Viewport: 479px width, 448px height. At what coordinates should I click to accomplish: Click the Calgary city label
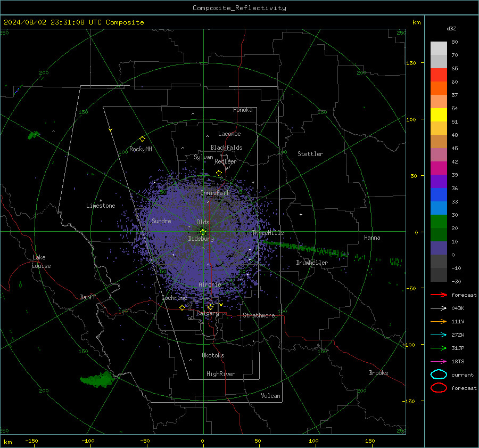(x=208, y=313)
